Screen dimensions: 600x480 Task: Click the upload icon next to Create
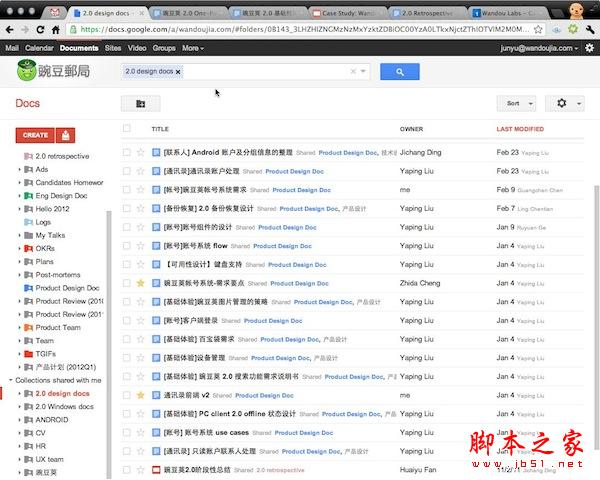point(65,135)
